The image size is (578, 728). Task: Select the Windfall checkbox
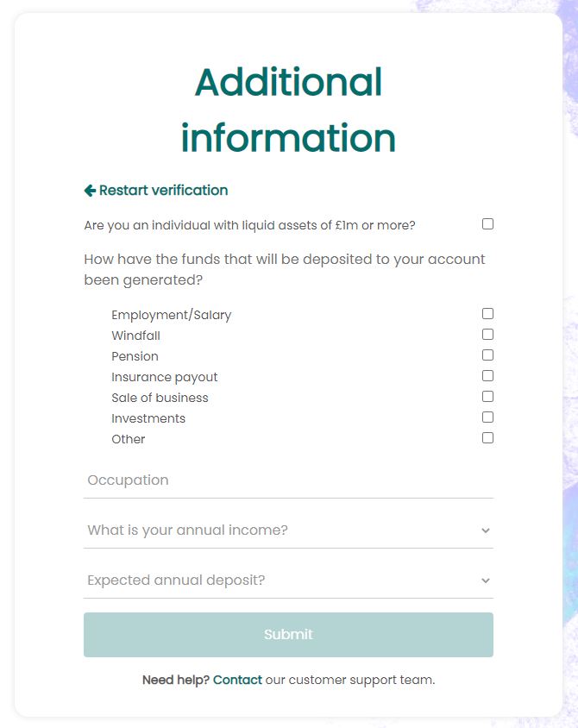[487, 335]
